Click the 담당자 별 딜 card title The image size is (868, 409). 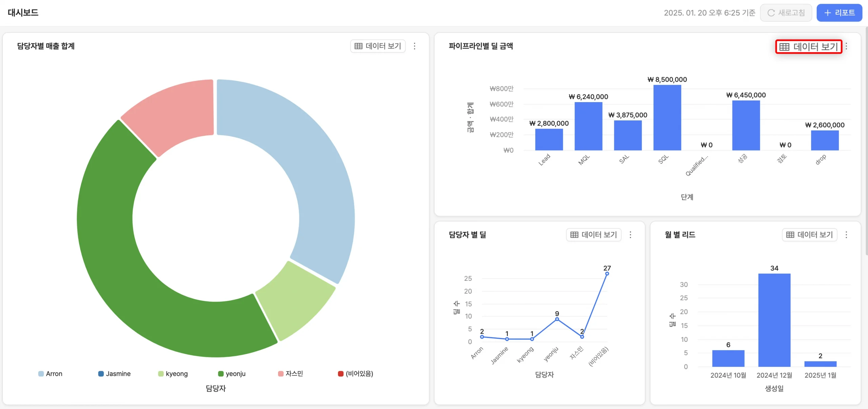pos(468,235)
